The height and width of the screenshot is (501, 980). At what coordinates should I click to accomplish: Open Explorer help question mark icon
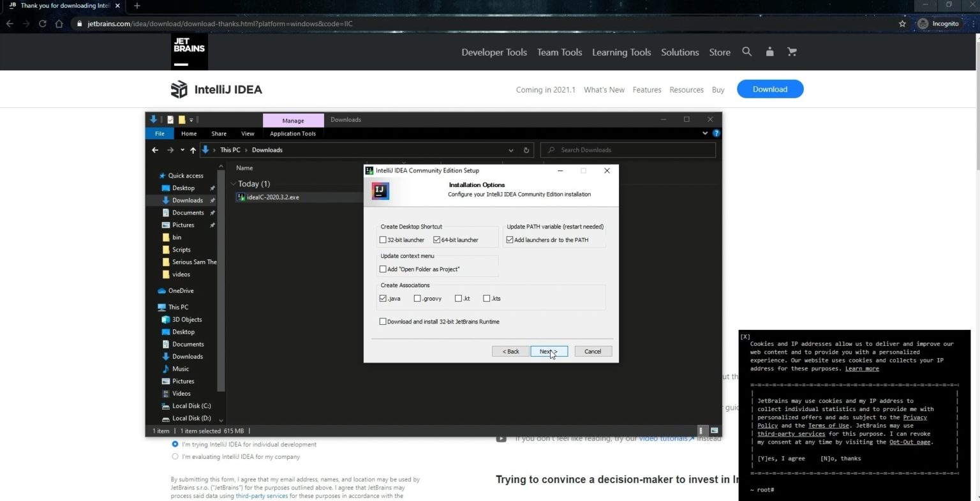(716, 133)
